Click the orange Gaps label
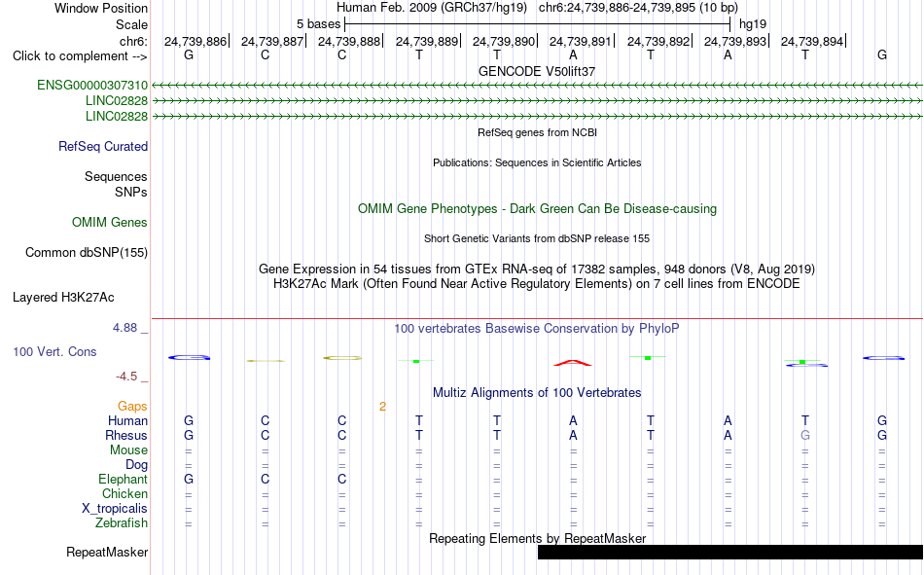 coord(132,407)
